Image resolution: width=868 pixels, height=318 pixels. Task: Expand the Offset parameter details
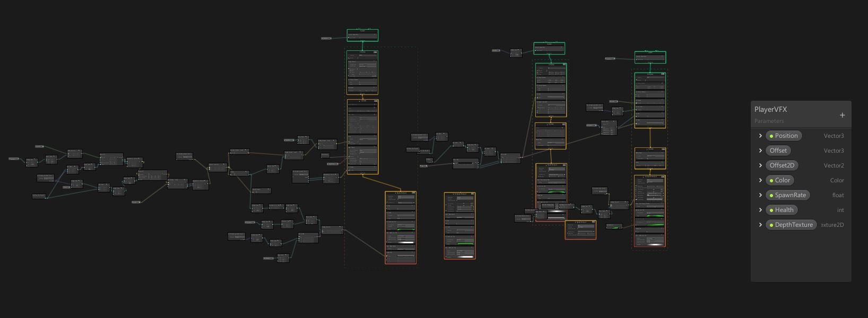click(760, 151)
